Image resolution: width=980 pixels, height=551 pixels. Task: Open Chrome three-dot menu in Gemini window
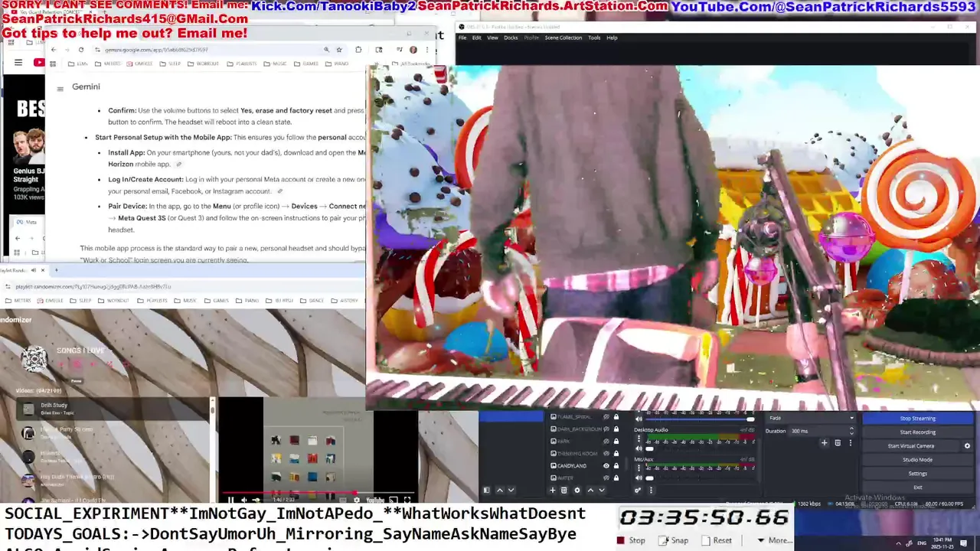click(427, 50)
